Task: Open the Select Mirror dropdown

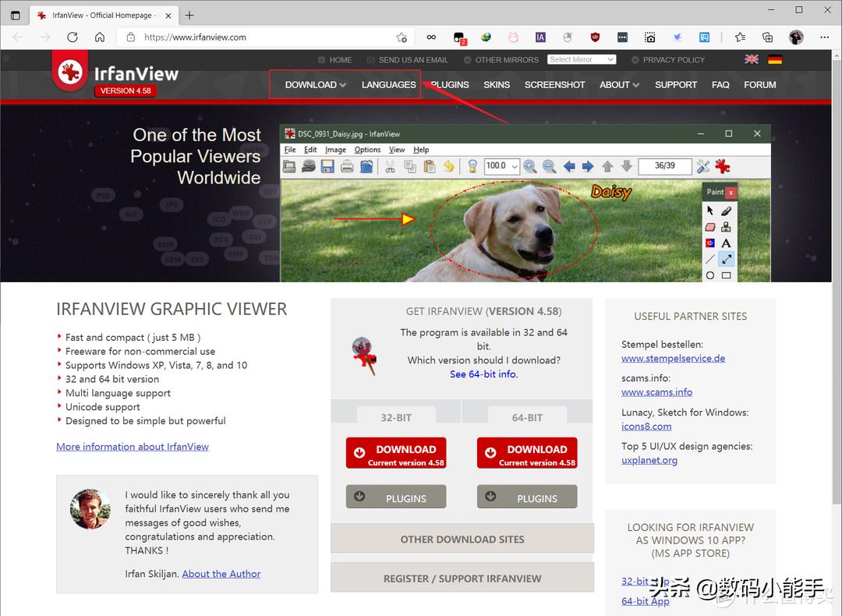Action: click(582, 58)
